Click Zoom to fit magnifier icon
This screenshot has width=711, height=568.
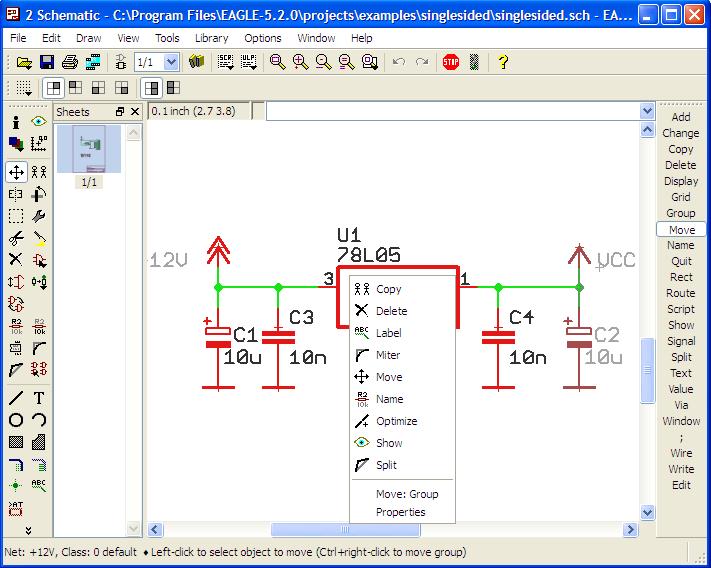[278, 62]
